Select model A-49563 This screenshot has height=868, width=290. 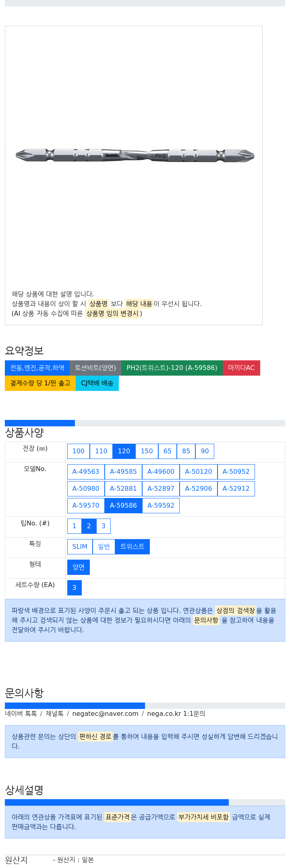point(86,472)
